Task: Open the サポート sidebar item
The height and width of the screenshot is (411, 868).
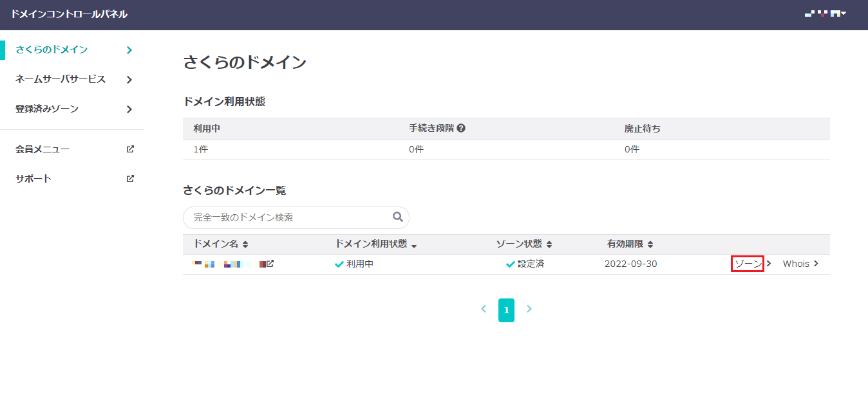Action: (33, 179)
